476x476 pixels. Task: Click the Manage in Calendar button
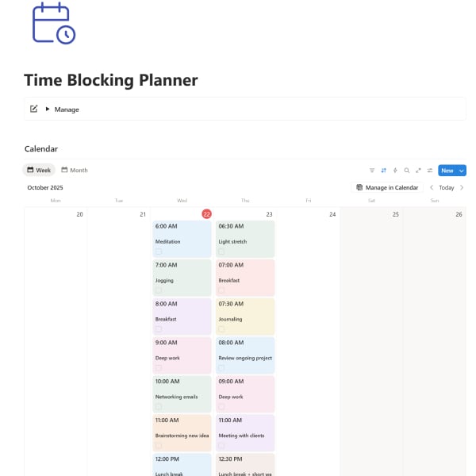(x=387, y=188)
